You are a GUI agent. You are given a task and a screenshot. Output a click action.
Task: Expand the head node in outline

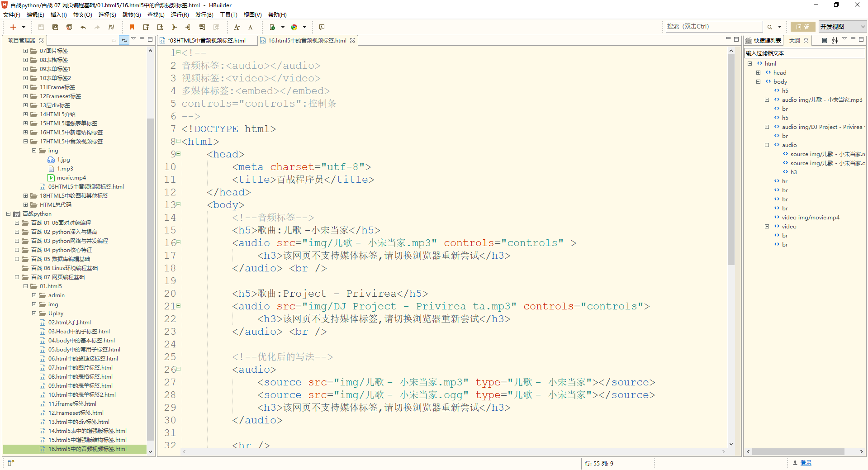click(x=759, y=73)
